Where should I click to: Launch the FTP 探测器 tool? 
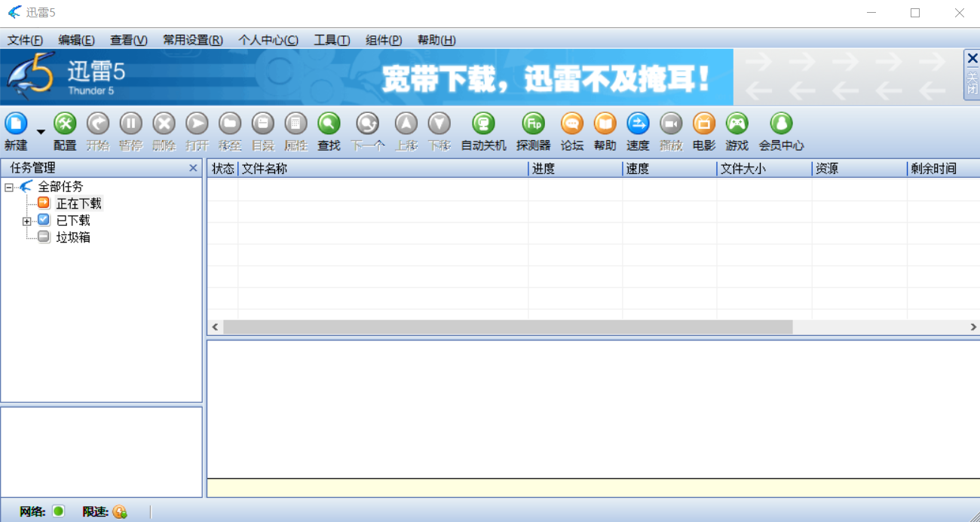tap(533, 124)
